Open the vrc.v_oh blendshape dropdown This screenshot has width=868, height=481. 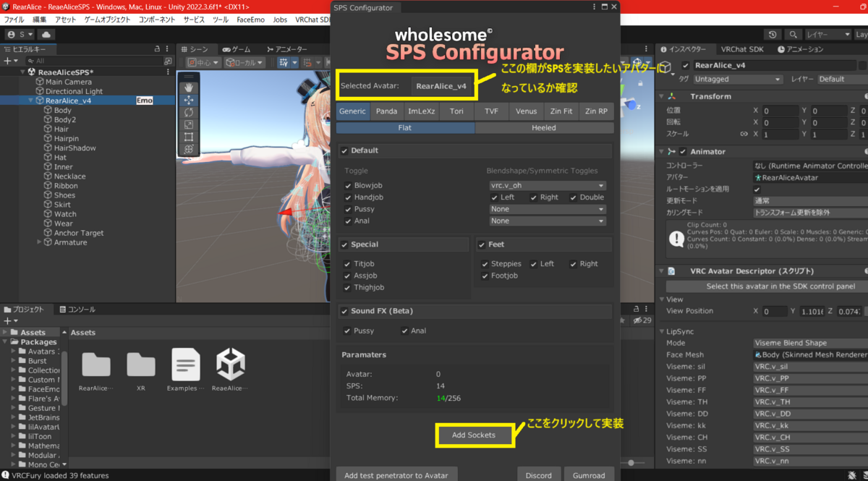[x=547, y=184]
